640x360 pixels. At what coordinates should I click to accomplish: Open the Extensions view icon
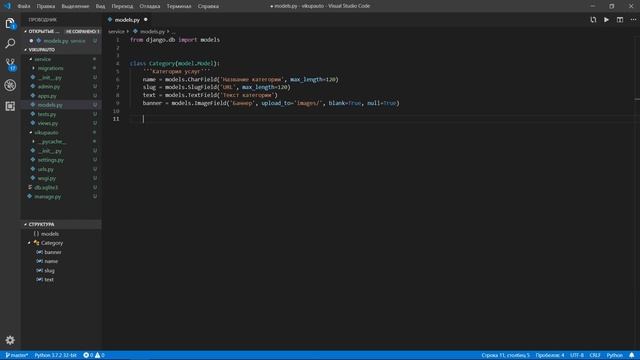[10, 106]
